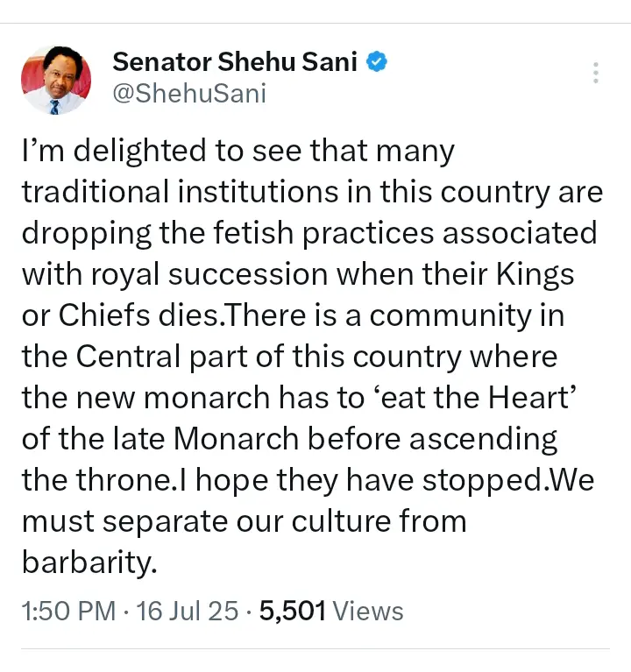631x672 pixels.
Task: Open the three-dot more options menu
Action: point(595,73)
